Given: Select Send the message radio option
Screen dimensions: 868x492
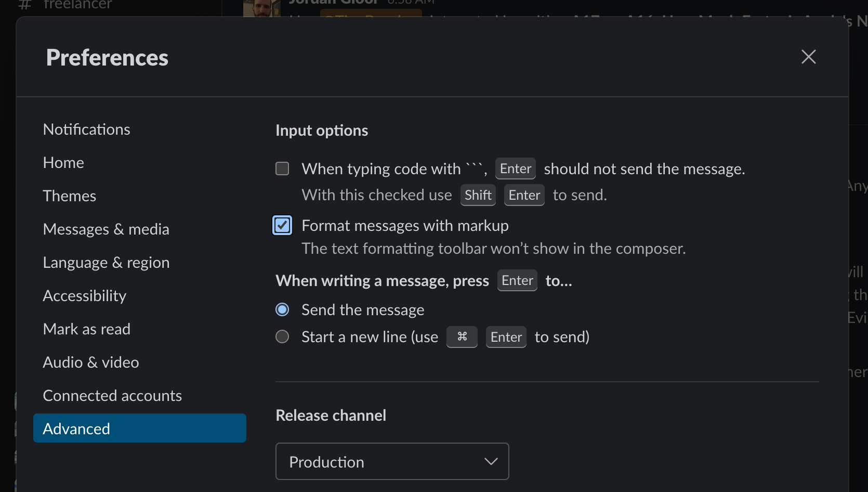Looking at the screenshot, I should coord(282,309).
